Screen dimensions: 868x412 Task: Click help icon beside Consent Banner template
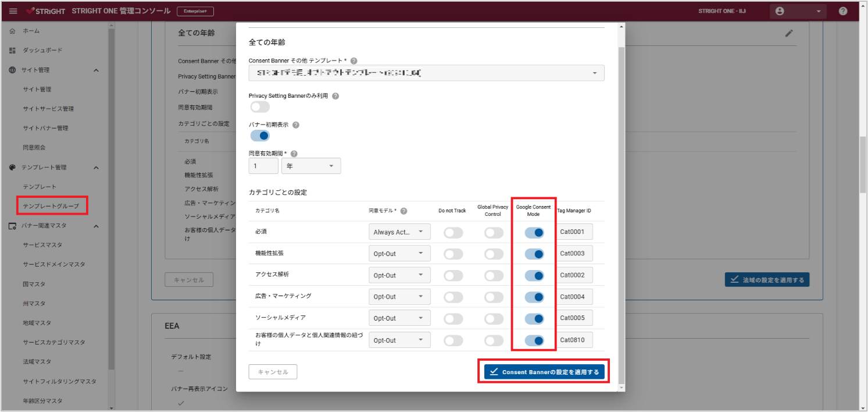pyautogui.click(x=354, y=61)
